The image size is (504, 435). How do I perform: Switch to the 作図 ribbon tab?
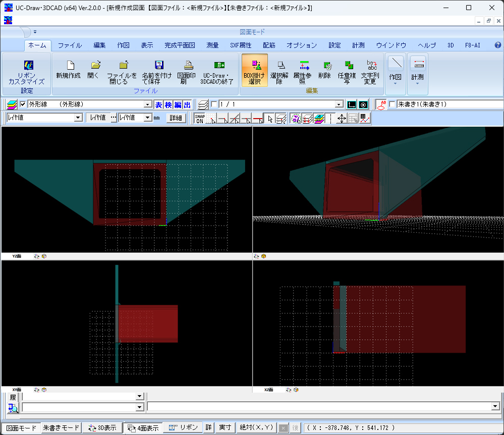click(123, 45)
